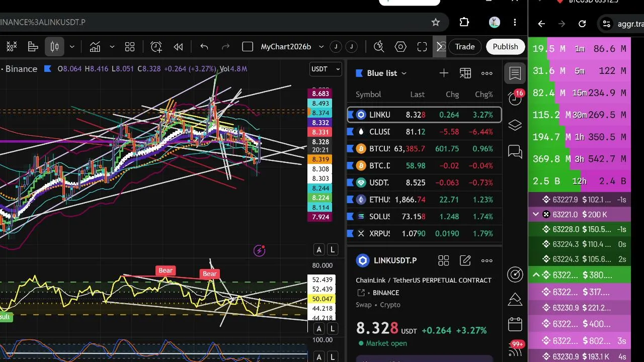Toggle log scale L on the price chart
This screenshot has width=644, height=362.
tap(333, 249)
